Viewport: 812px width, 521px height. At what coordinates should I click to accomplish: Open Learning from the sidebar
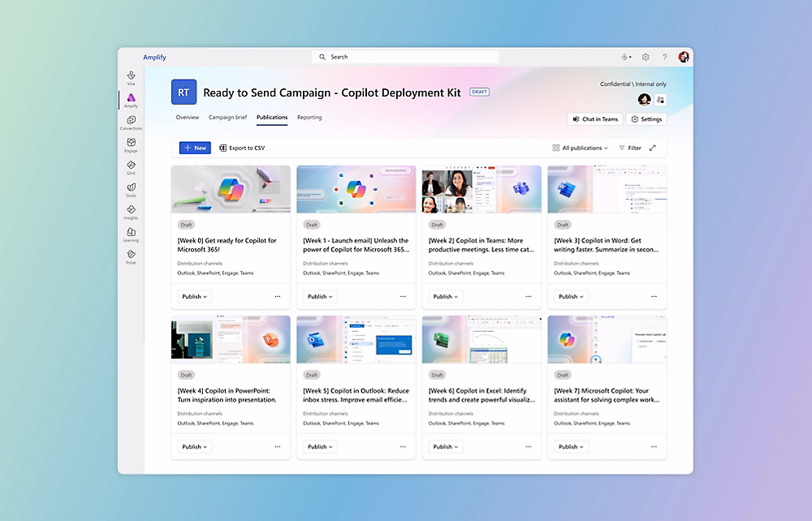point(131,235)
